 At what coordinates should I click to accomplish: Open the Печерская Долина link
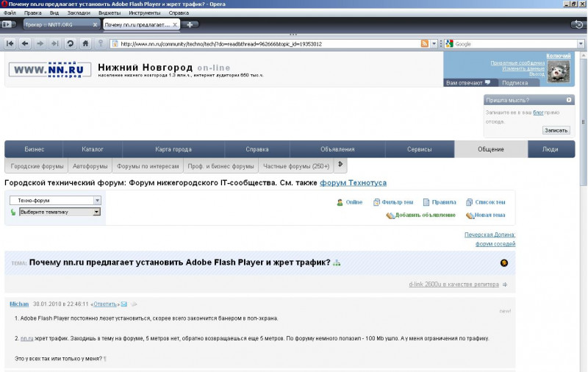coord(490,235)
